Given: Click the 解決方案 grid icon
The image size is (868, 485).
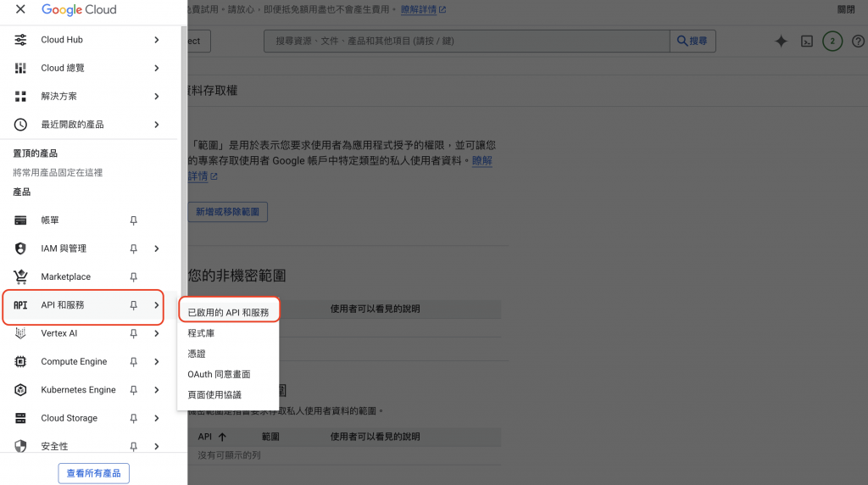Looking at the screenshot, I should coord(20,97).
